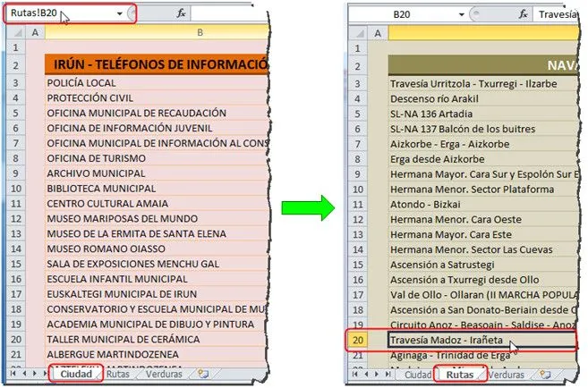Open the Verduras tab in right window
The height and width of the screenshot is (388, 588).
(507, 375)
